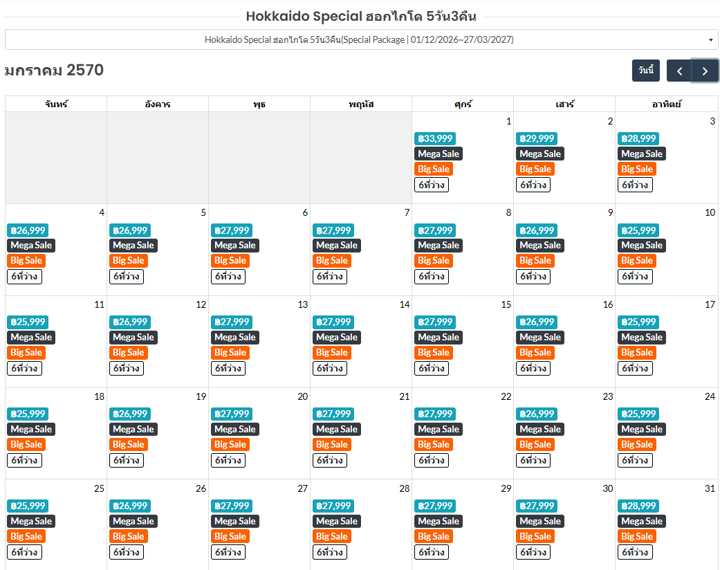Select the ฿29,999 price on January 2

pyautogui.click(x=537, y=139)
